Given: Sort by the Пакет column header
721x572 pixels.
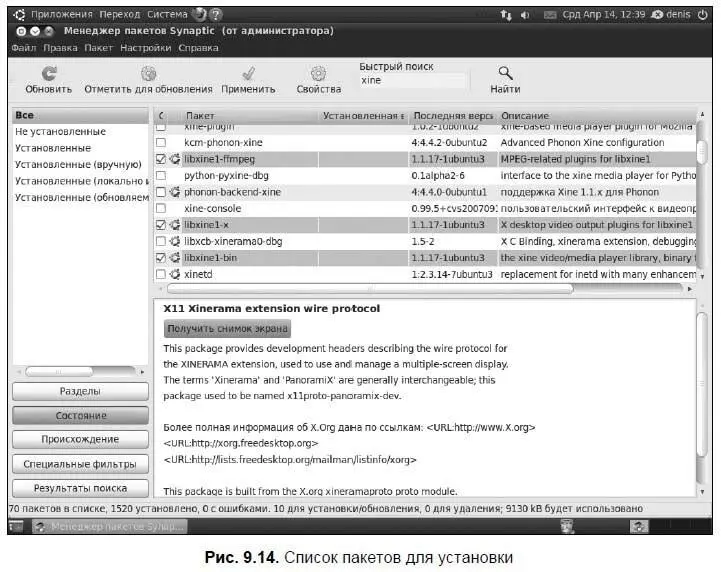Looking at the screenshot, I should click(250, 116).
